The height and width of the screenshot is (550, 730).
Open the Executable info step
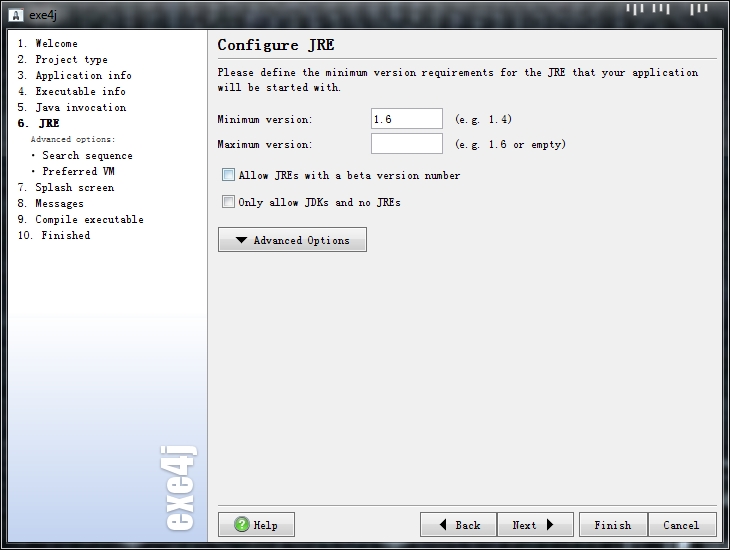tap(71, 91)
